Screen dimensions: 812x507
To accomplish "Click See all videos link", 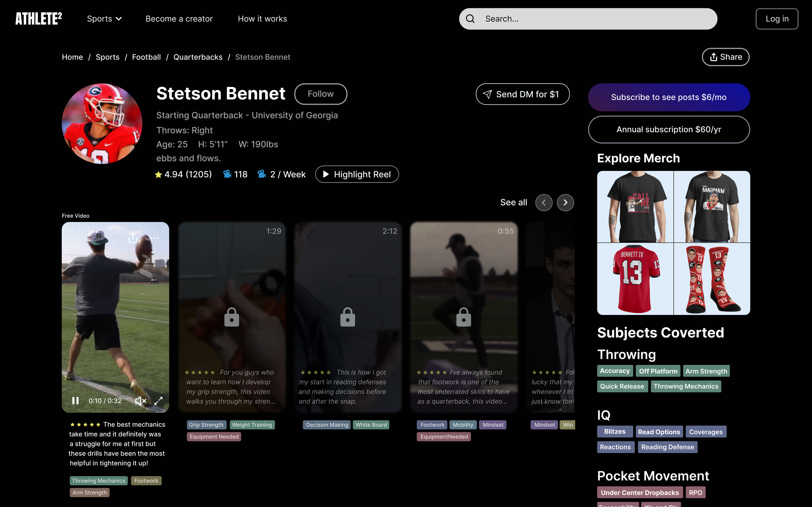I will click(514, 202).
